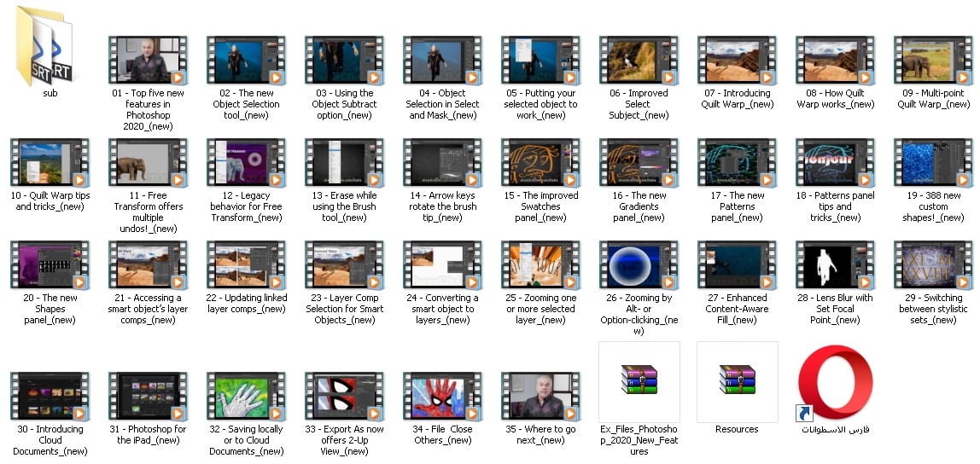This screenshot has height=464, width=980.
Task: Select the Resources WinRAR archive
Action: coord(737,381)
